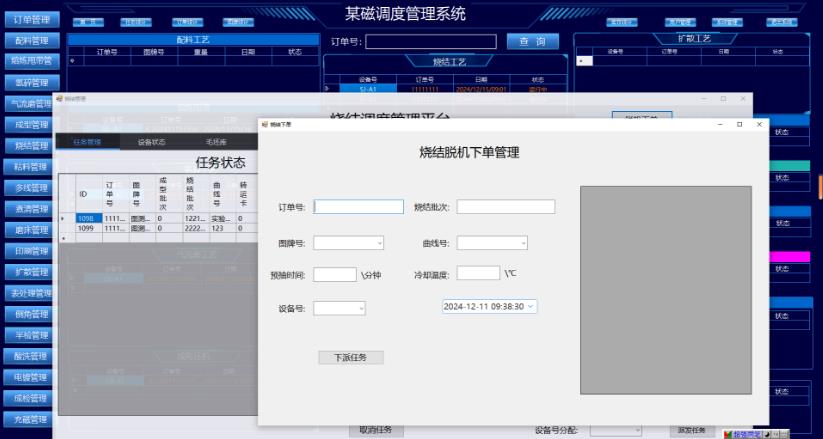
Task: Switch to the 设备状态 tab
Action: [x=152, y=142]
